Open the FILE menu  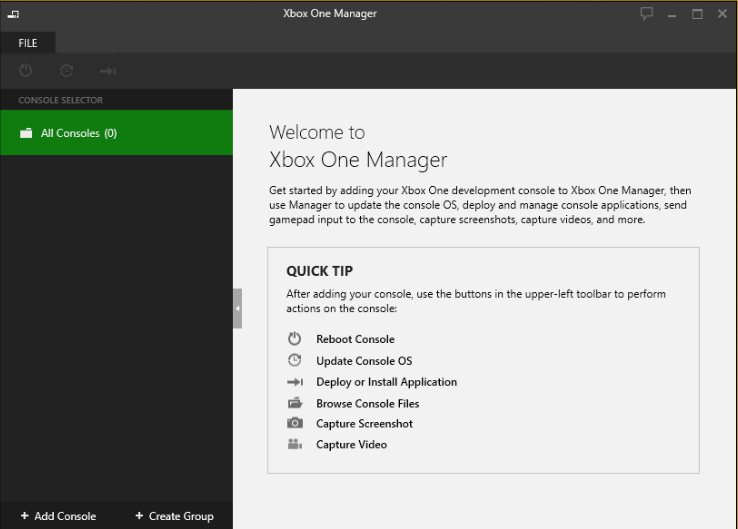coord(28,43)
